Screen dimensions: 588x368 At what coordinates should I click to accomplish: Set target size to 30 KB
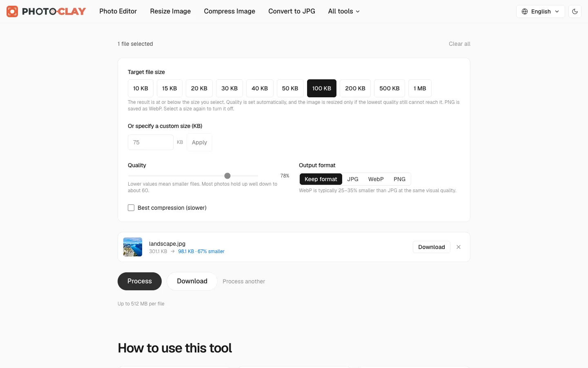pos(229,88)
